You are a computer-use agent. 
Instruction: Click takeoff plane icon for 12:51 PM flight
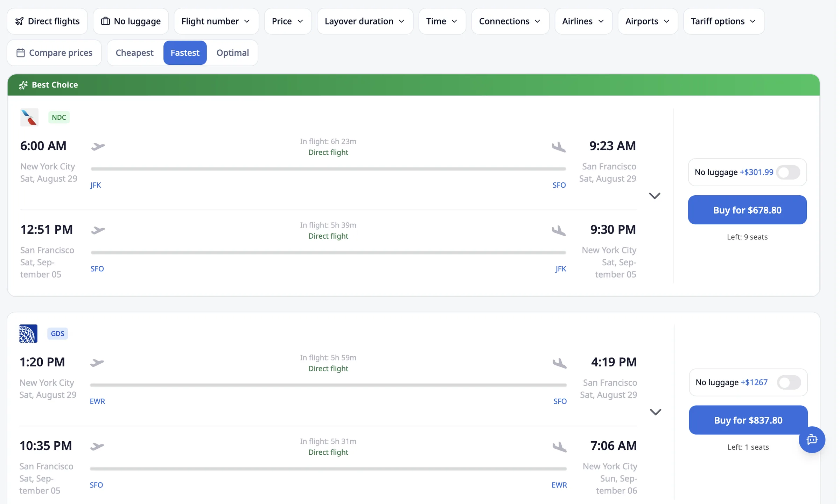[x=98, y=230]
